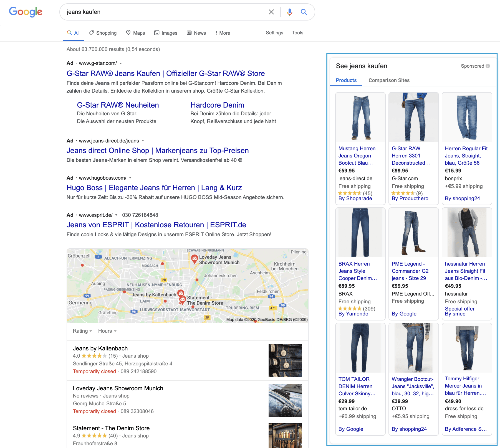Open the Munich jeans shops map
500x448 pixels.
click(x=188, y=286)
